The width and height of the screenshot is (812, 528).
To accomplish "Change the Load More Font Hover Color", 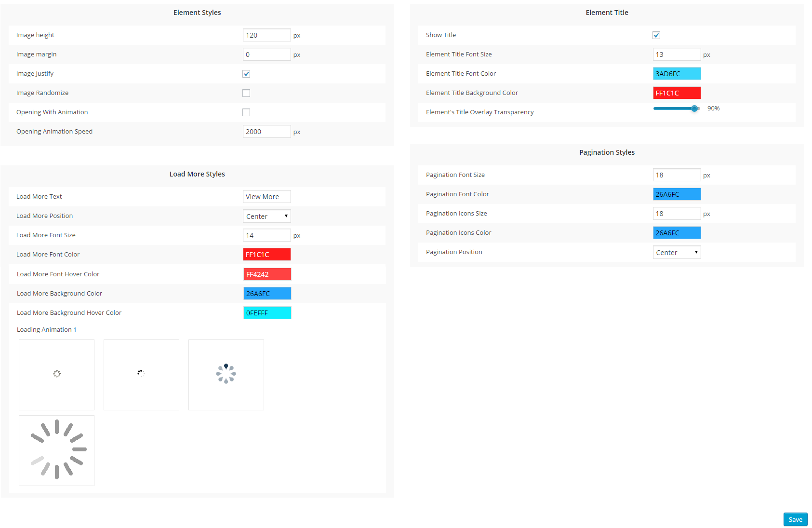I will pyautogui.click(x=267, y=274).
